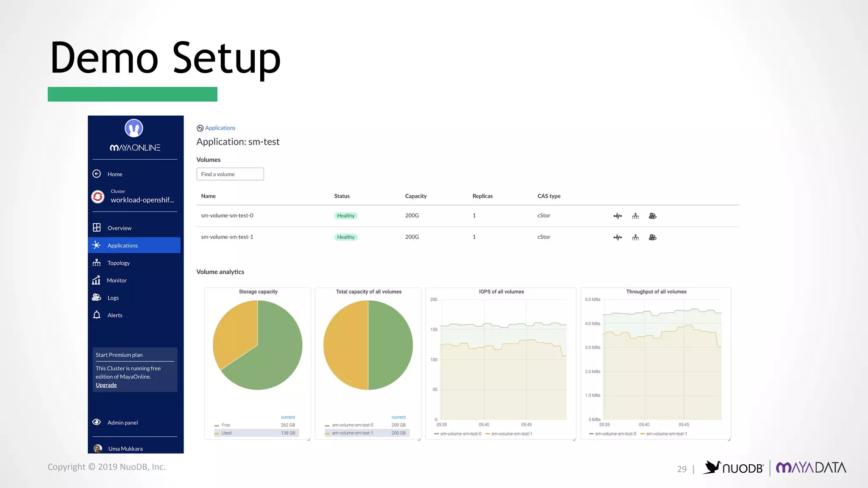Open the Topology menu item
The image size is (868, 488).
pos(119,263)
